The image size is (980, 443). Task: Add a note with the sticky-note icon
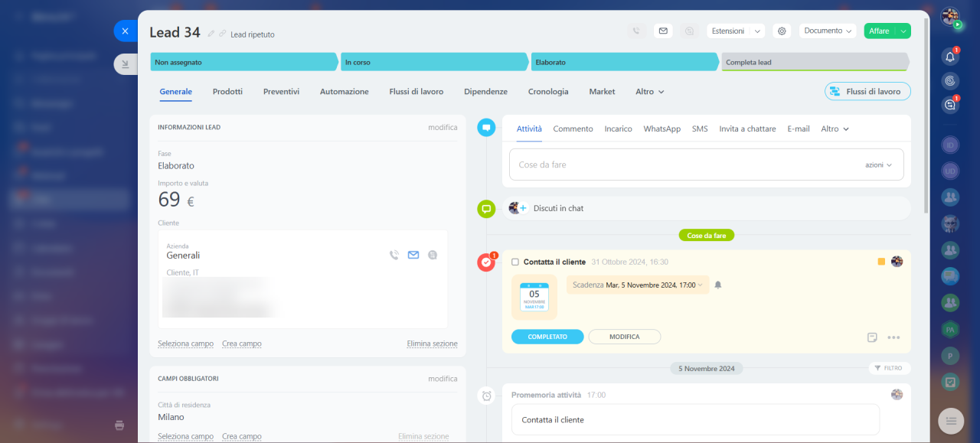(872, 337)
